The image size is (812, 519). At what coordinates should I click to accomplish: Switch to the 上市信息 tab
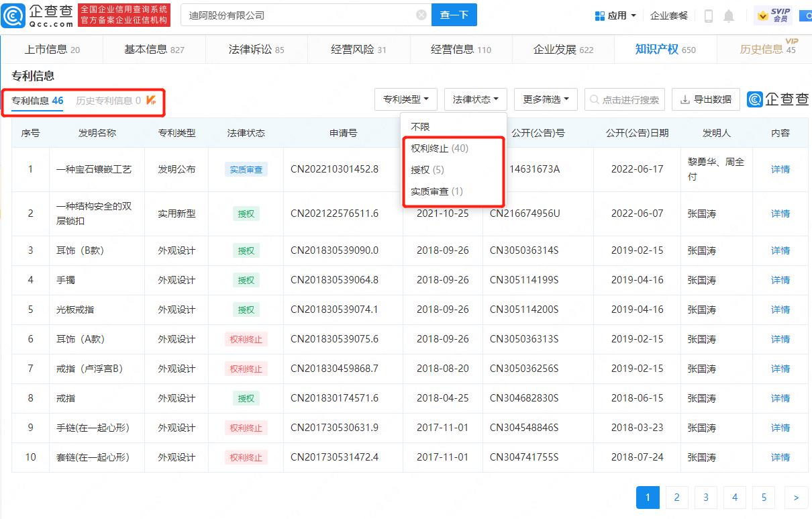tap(52, 49)
